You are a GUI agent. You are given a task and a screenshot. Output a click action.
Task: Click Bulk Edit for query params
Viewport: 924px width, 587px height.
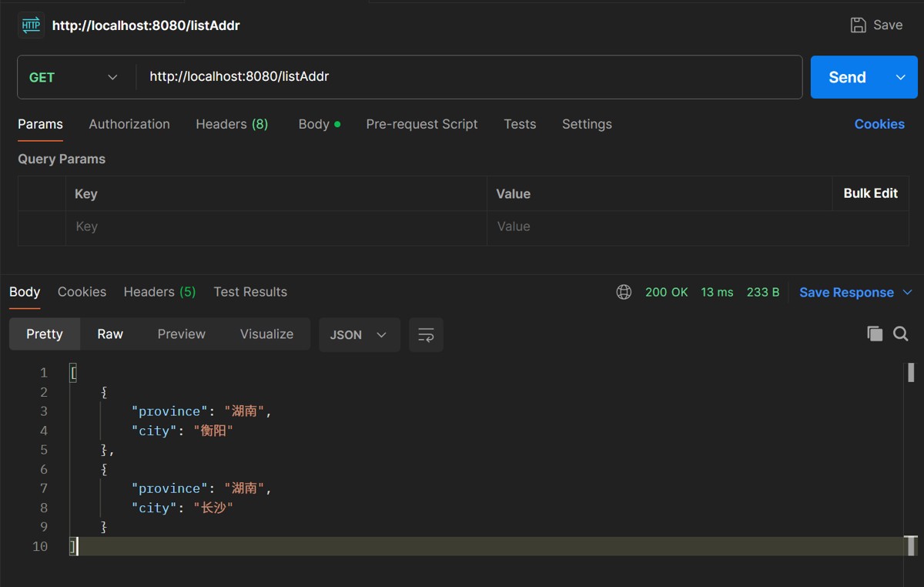tap(870, 193)
